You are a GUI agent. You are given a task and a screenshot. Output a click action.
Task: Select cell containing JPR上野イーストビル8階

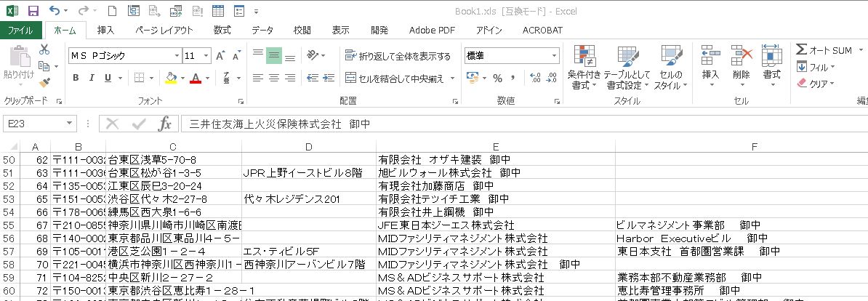point(309,172)
